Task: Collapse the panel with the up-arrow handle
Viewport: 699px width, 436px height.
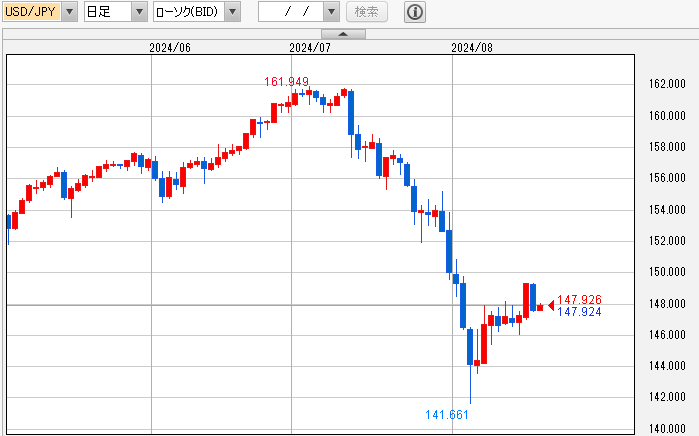Action: pos(343,34)
